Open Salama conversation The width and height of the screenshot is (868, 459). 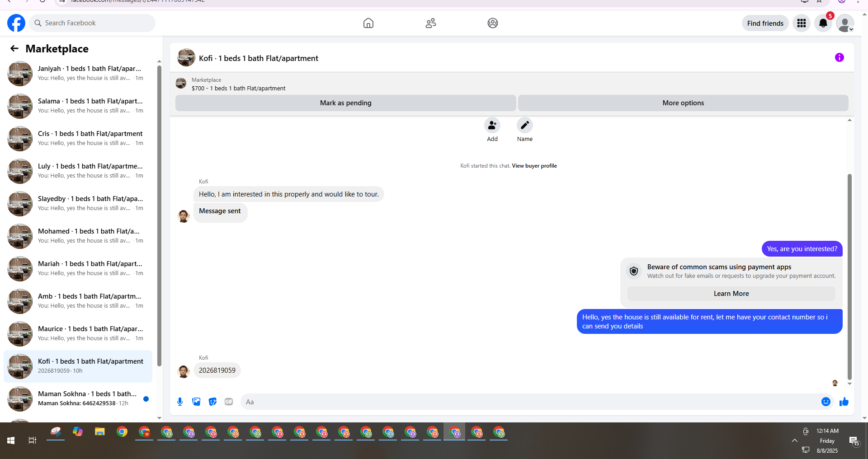tap(78, 106)
